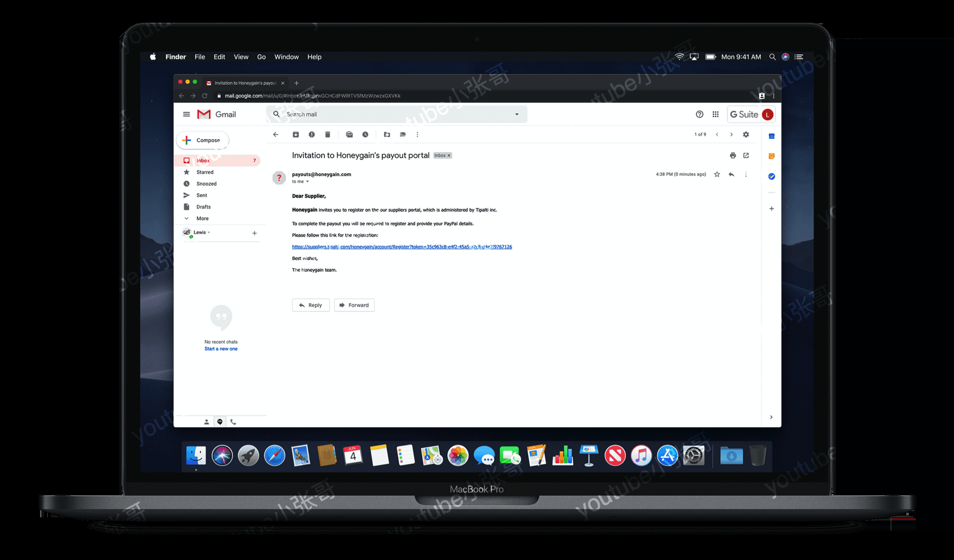
Task: Open Google apps grid
Action: (715, 114)
